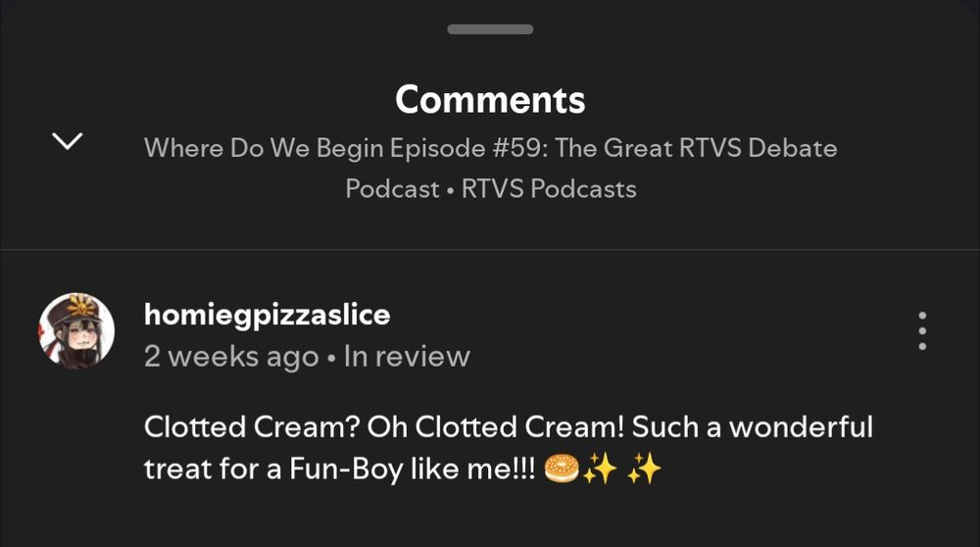
Task: Tap the divider line under the header
Action: click(x=490, y=250)
